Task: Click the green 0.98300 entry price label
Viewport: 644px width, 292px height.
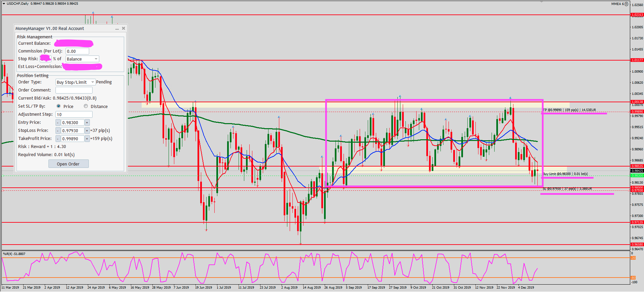Action: (x=637, y=176)
